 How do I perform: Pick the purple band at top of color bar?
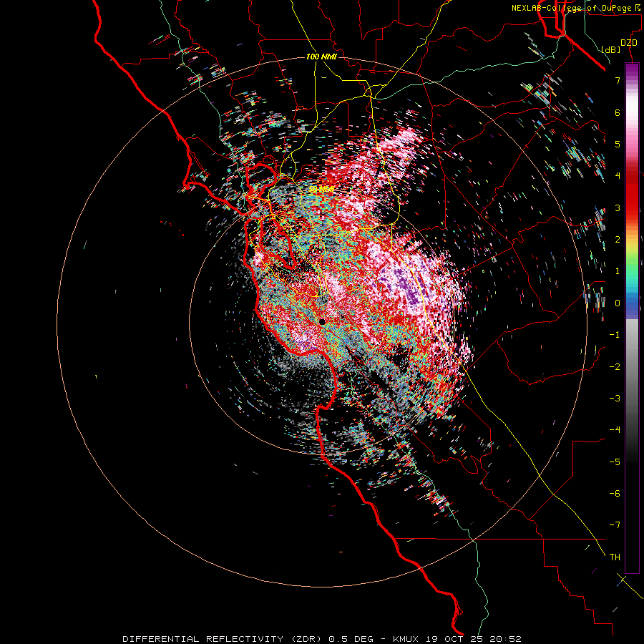632,70
